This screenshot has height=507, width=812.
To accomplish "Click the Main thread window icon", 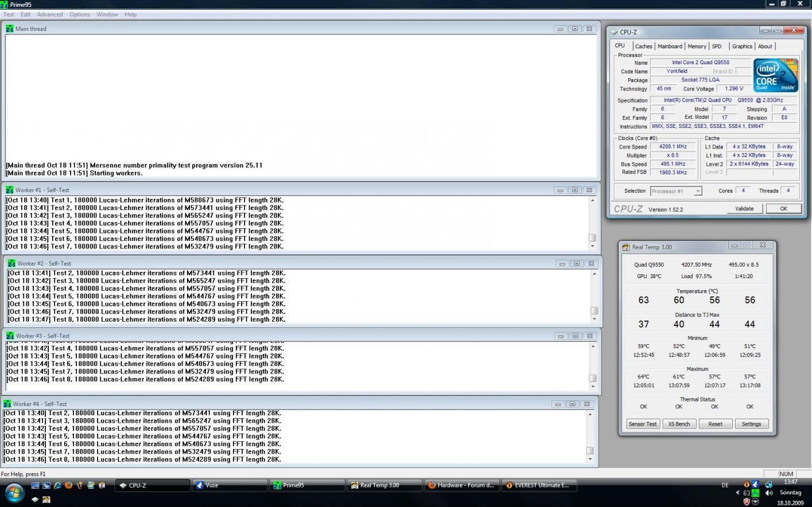I will tap(10, 29).
